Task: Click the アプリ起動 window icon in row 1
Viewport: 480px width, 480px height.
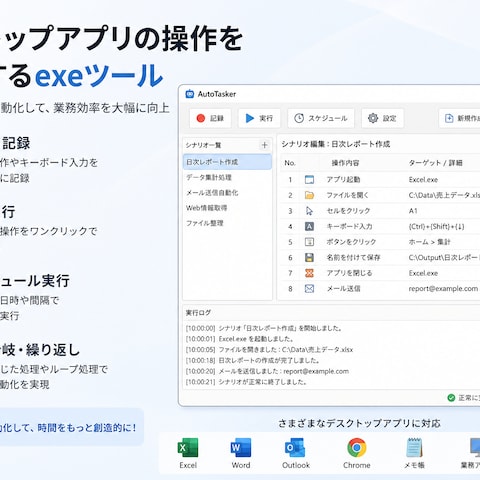Action: 309,180
